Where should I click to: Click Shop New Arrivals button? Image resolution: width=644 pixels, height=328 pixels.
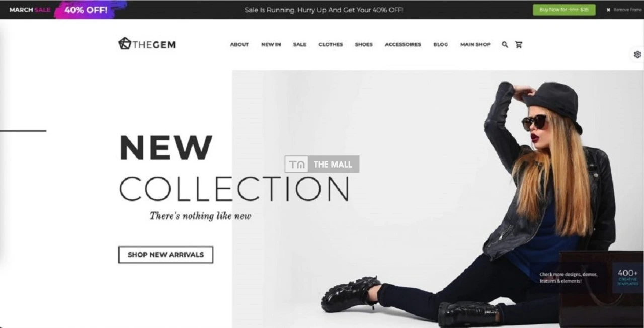click(166, 255)
